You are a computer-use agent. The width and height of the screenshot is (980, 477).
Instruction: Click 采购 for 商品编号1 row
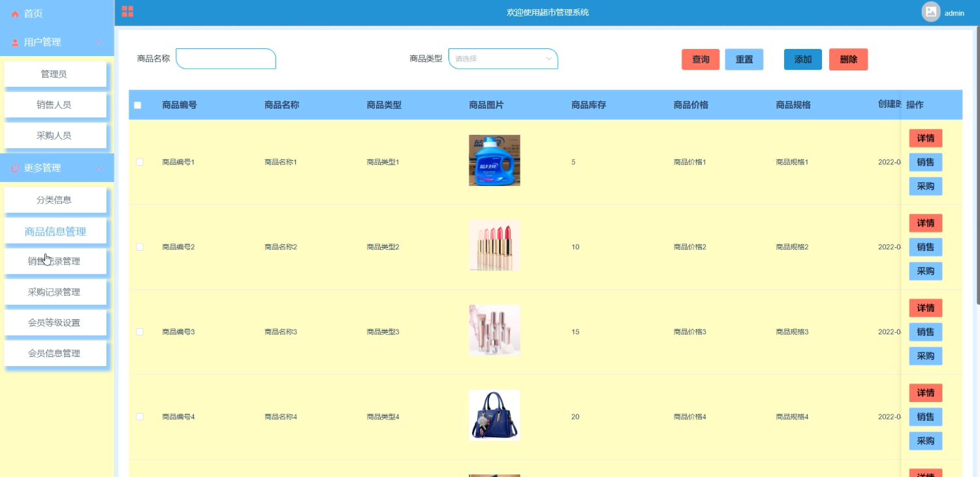pos(926,187)
